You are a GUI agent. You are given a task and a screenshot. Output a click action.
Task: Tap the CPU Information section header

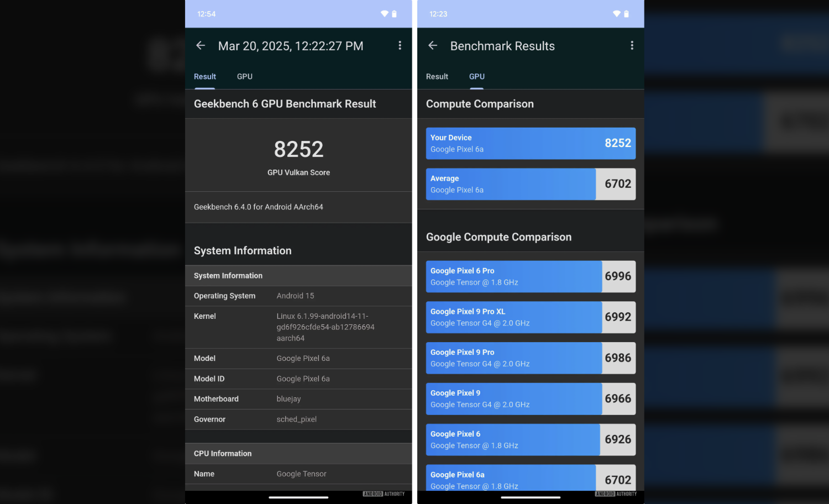pyautogui.click(x=298, y=454)
